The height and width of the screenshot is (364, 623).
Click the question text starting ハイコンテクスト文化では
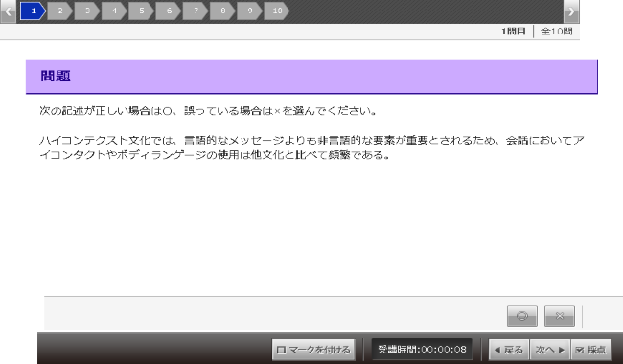pyautogui.click(x=311, y=148)
